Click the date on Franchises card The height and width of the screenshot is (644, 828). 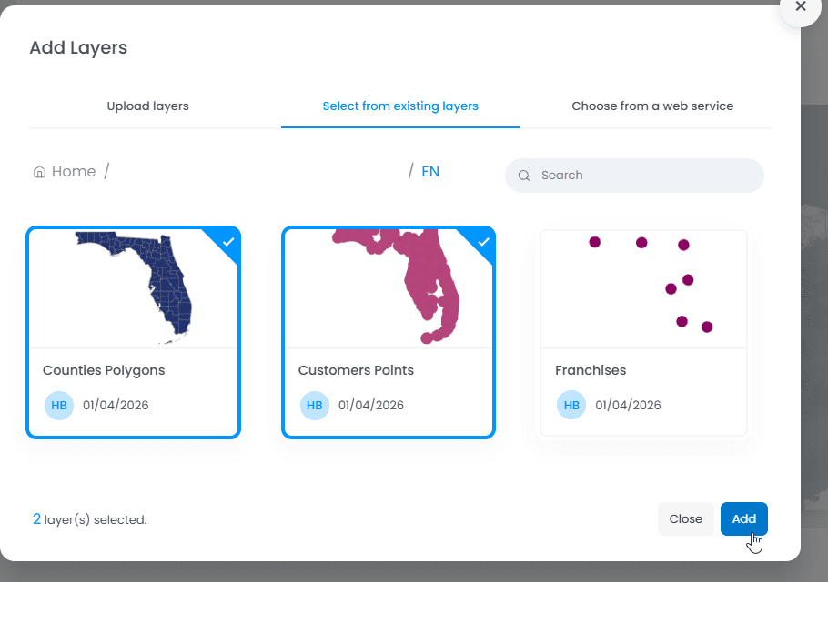[x=628, y=406]
